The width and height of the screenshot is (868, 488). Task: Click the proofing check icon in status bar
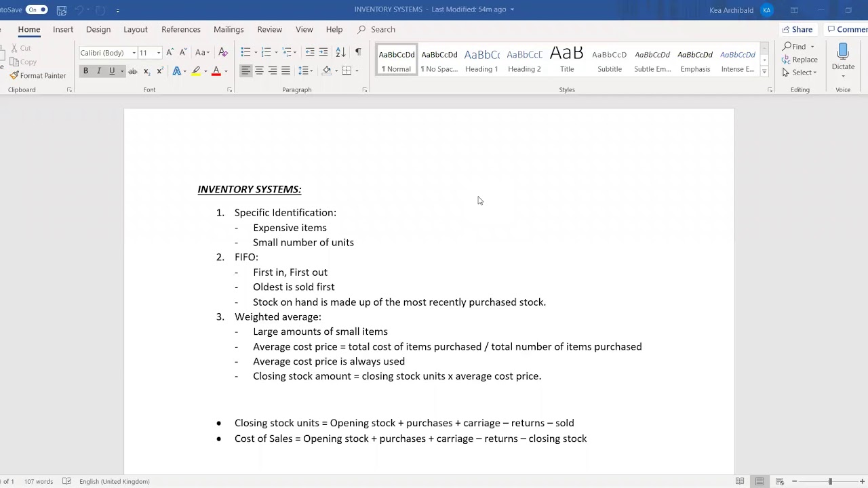coord(66,481)
